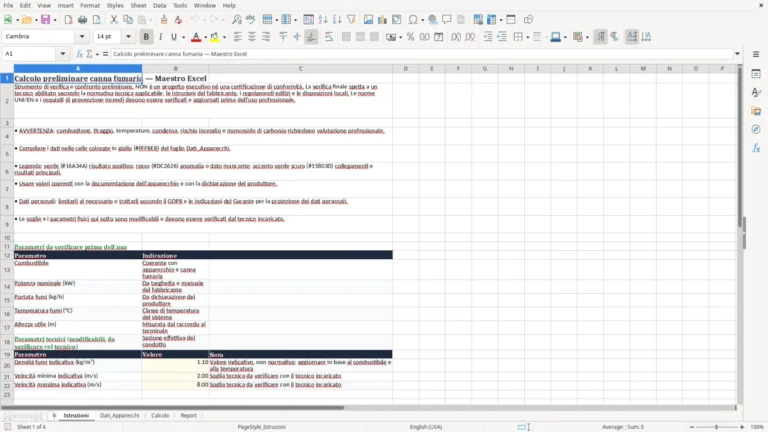
Task: Click the formula input line
Action: click(x=421, y=54)
